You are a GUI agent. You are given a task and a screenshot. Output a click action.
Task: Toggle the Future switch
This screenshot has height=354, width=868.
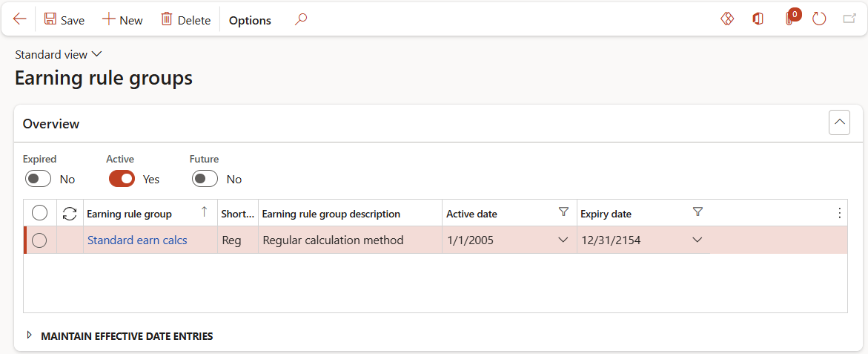point(205,179)
